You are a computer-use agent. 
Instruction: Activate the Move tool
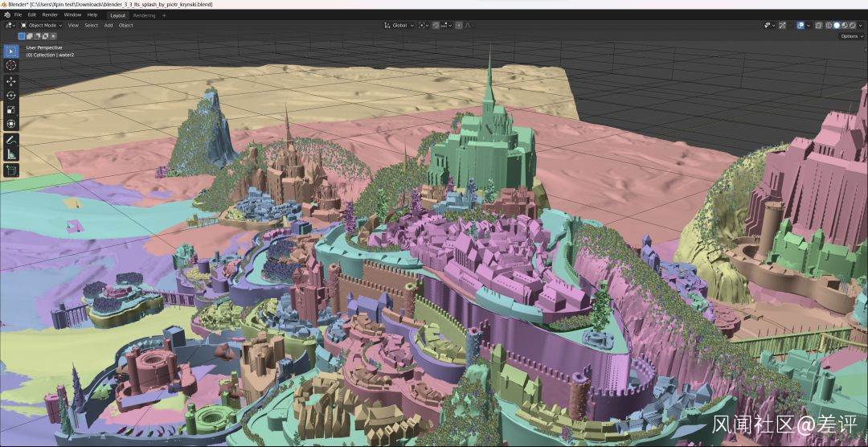pyautogui.click(x=11, y=81)
